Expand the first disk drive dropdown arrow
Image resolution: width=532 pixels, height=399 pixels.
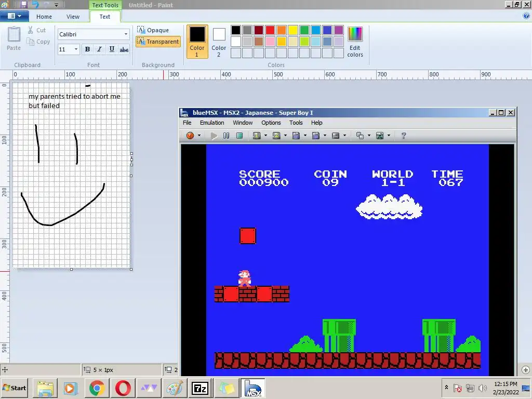coord(305,136)
